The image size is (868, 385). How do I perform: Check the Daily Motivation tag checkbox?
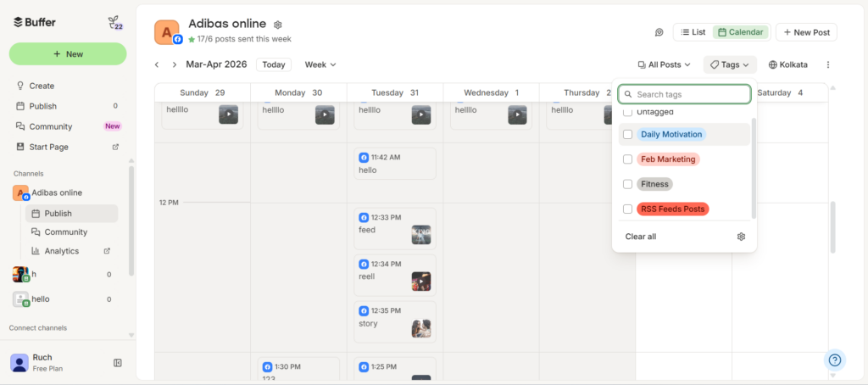pos(628,134)
